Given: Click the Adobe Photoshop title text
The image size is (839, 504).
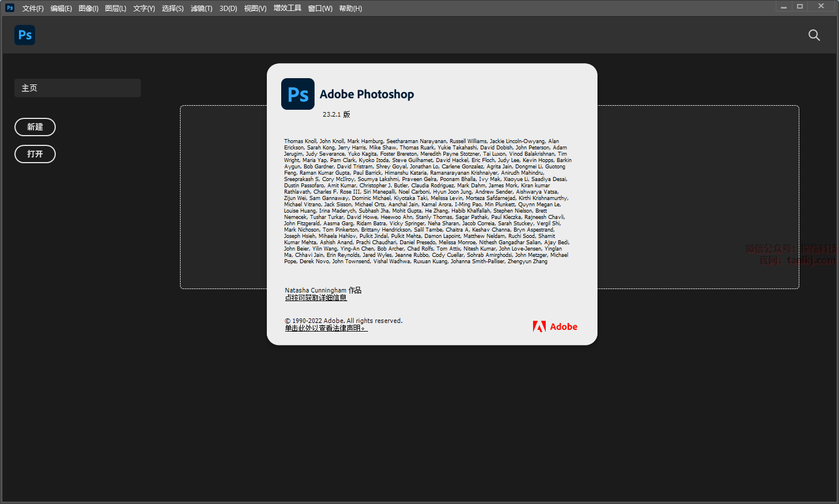Looking at the screenshot, I should 367,94.
